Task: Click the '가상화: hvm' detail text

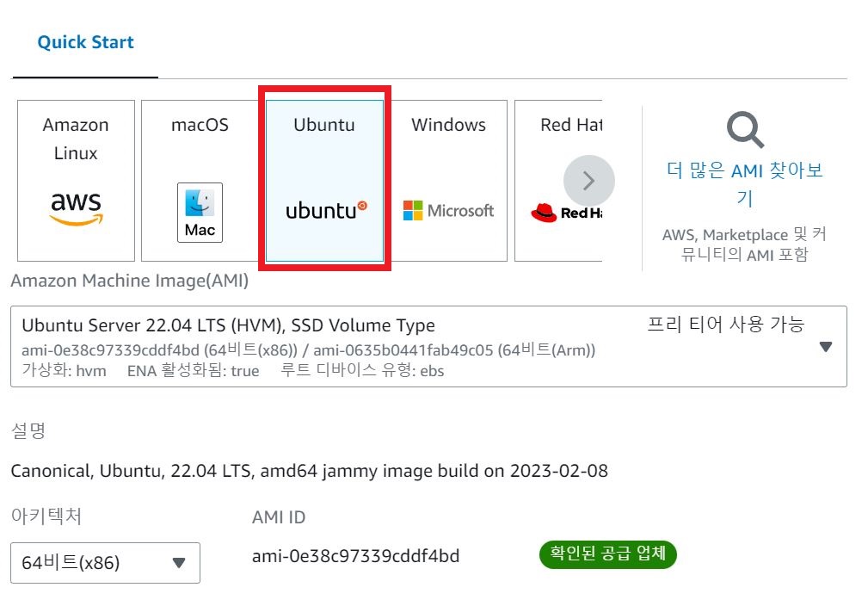Action: pos(65,371)
